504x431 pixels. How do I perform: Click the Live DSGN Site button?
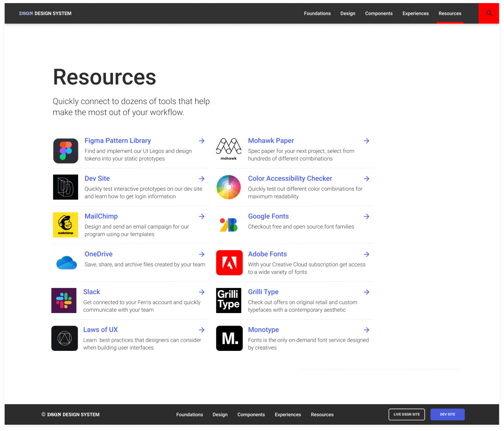point(407,414)
